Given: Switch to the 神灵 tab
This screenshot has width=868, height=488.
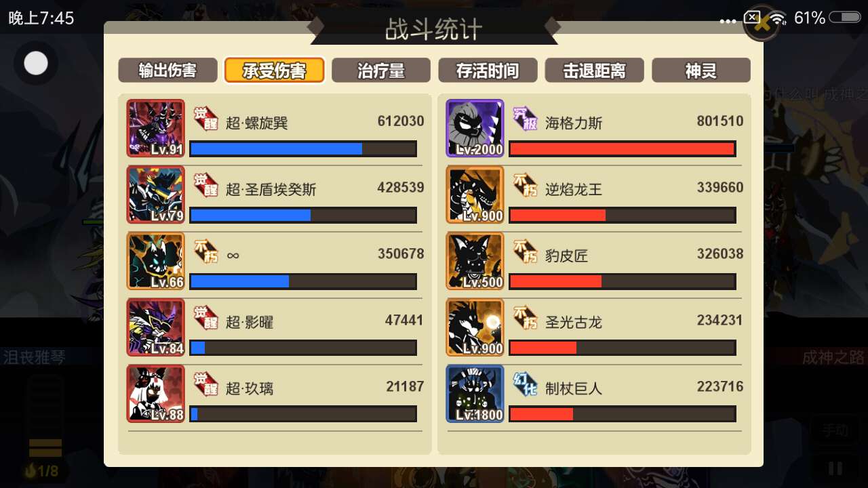Looking at the screenshot, I should click(701, 70).
